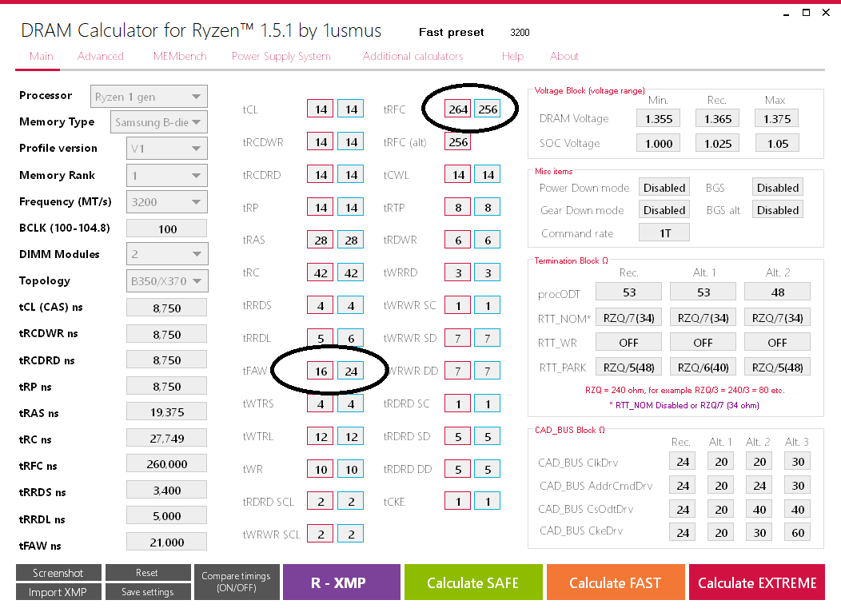The width and height of the screenshot is (841, 616).
Task: Toggle Compare timings ON/OFF
Action: [x=237, y=582]
